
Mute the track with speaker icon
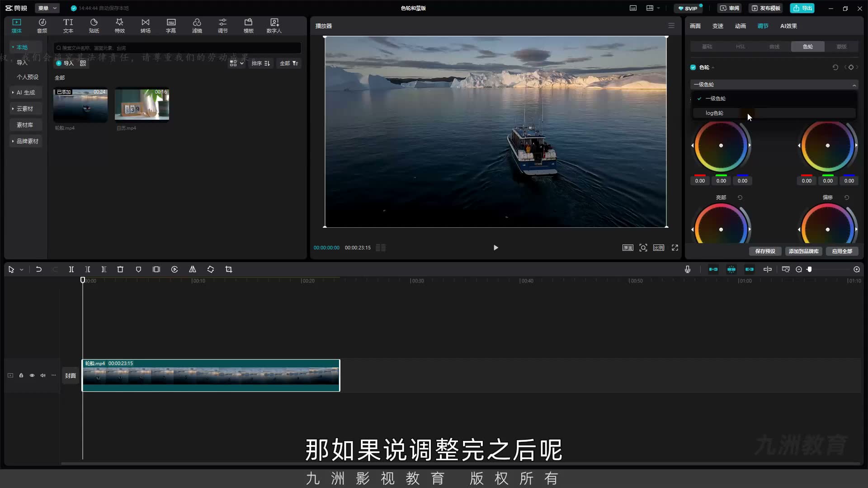pos(43,375)
